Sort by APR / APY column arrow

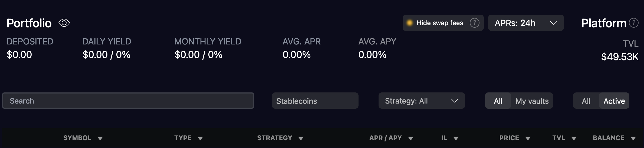tap(411, 139)
